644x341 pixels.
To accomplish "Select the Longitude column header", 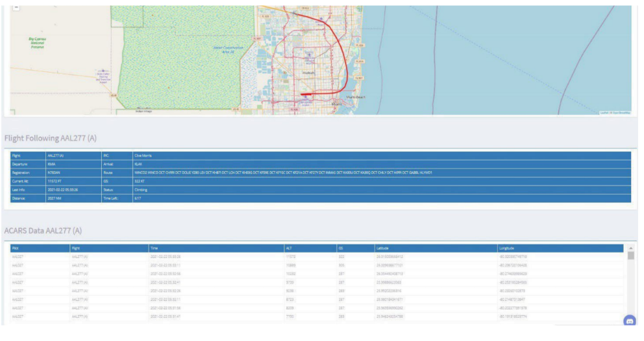I will (x=507, y=248).
